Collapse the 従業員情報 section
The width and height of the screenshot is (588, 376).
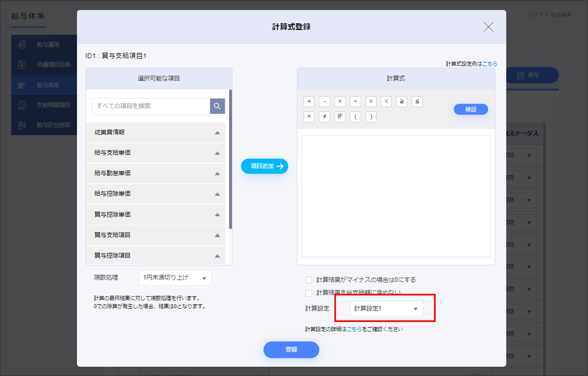pos(217,132)
